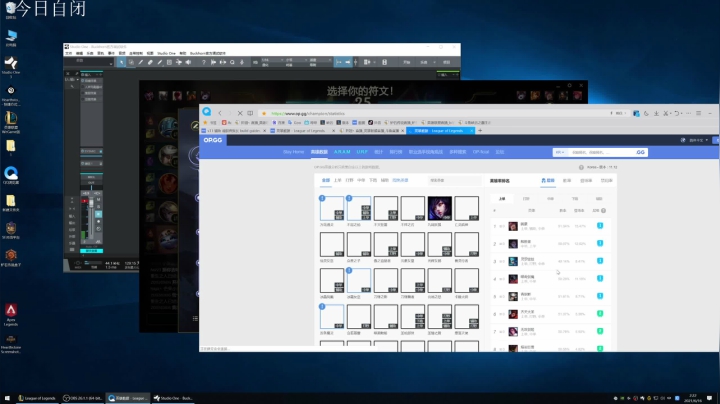Click the edit pencil icon in LoL rune page
This screenshot has height=404, width=720.
(195, 125)
